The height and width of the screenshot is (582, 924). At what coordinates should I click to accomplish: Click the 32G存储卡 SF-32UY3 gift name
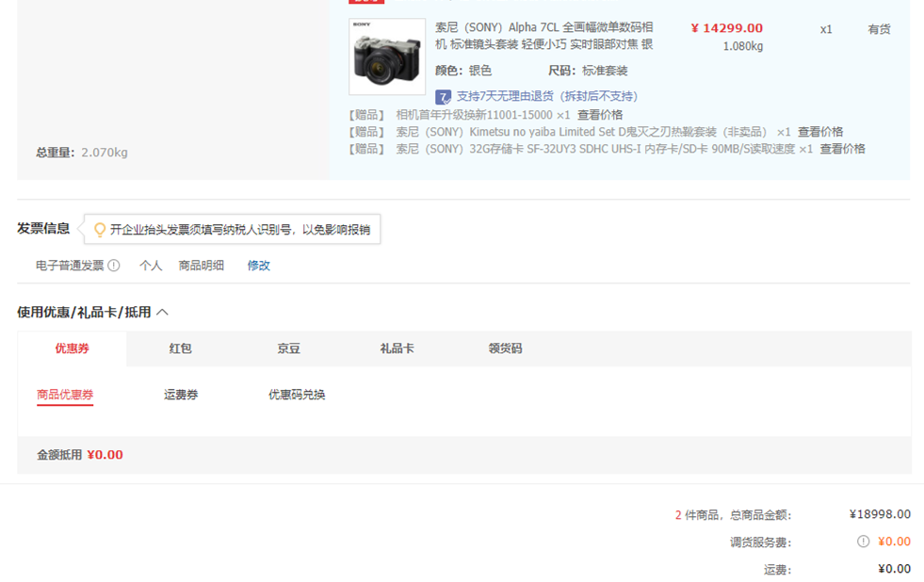click(x=595, y=149)
